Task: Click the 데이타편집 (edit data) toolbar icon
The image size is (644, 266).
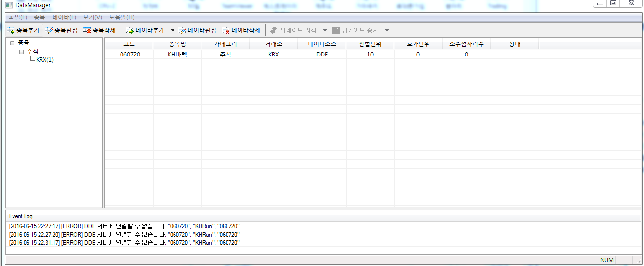Action: (182, 30)
